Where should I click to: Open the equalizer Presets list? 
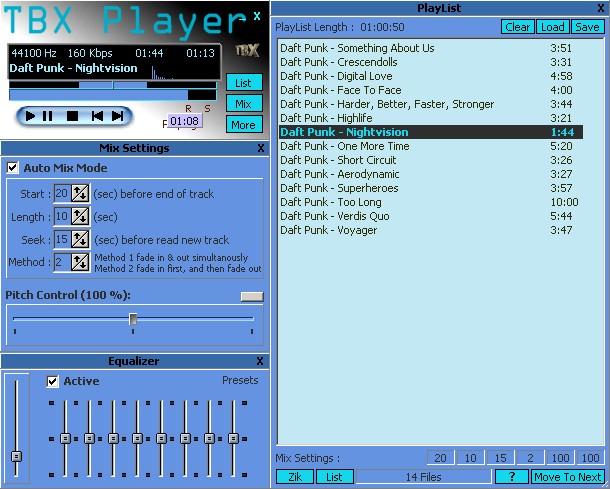tap(240, 380)
